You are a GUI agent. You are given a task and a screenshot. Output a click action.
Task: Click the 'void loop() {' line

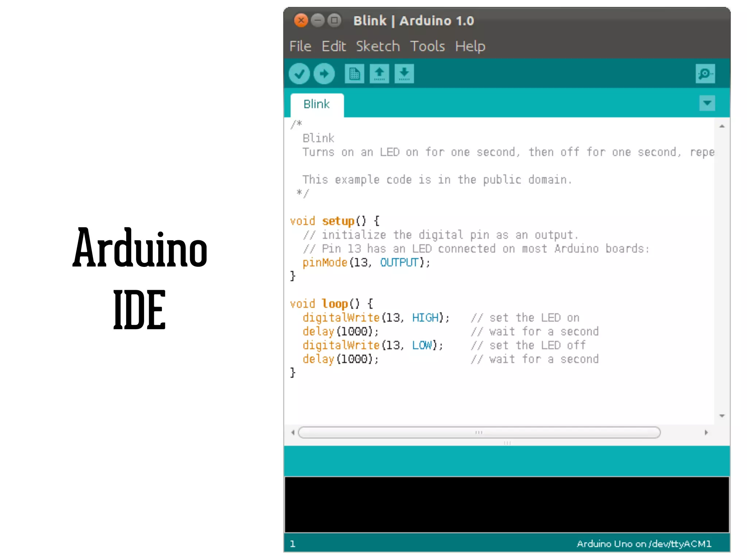(x=332, y=304)
